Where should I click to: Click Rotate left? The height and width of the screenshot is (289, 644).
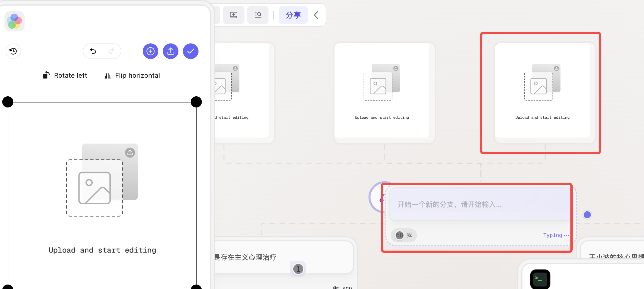pos(65,75)
